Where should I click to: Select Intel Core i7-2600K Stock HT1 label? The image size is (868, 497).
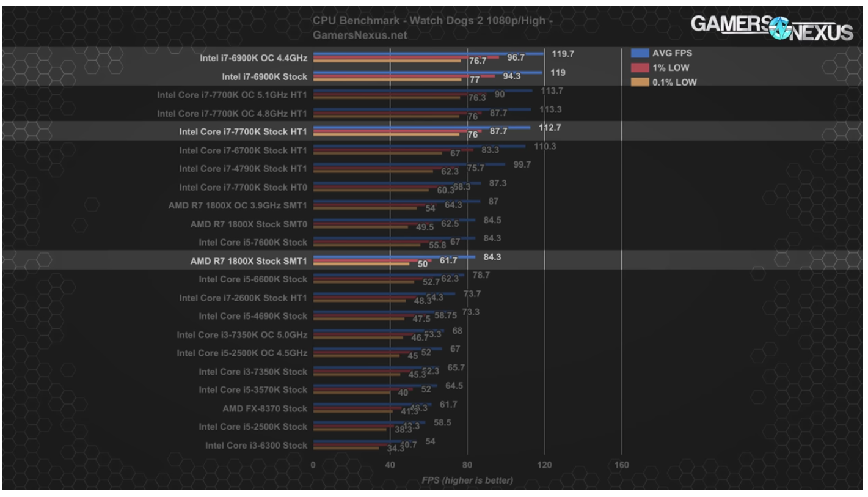coord(243,298)
